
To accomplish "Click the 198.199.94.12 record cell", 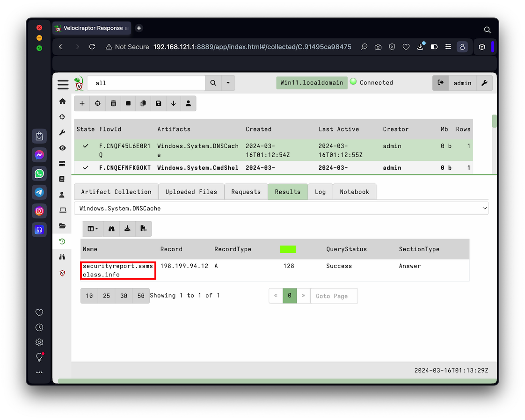I will tap(184, 266).
